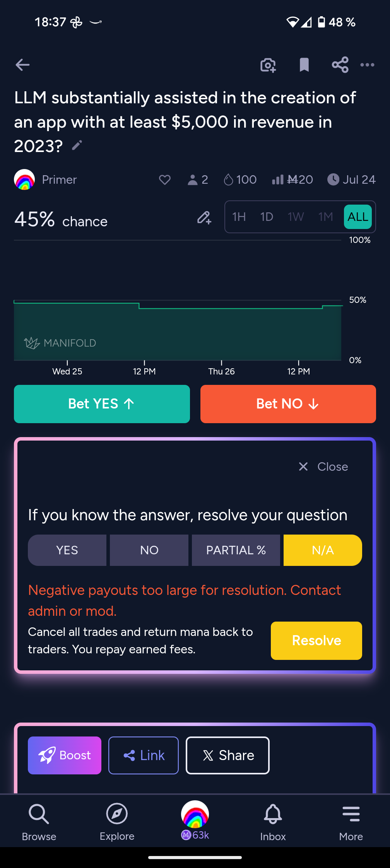Switch chart range to 1D
390x868 pixels.
[267, 217]
